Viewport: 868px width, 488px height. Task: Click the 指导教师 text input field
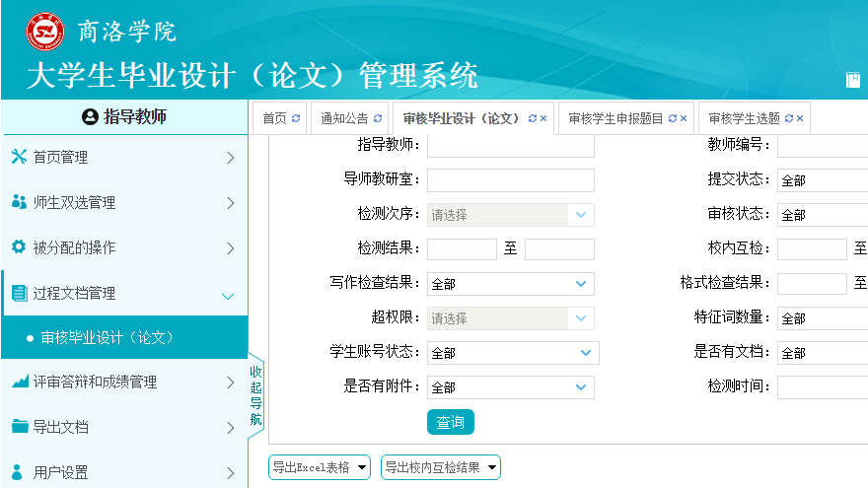(x=510, y=146)
